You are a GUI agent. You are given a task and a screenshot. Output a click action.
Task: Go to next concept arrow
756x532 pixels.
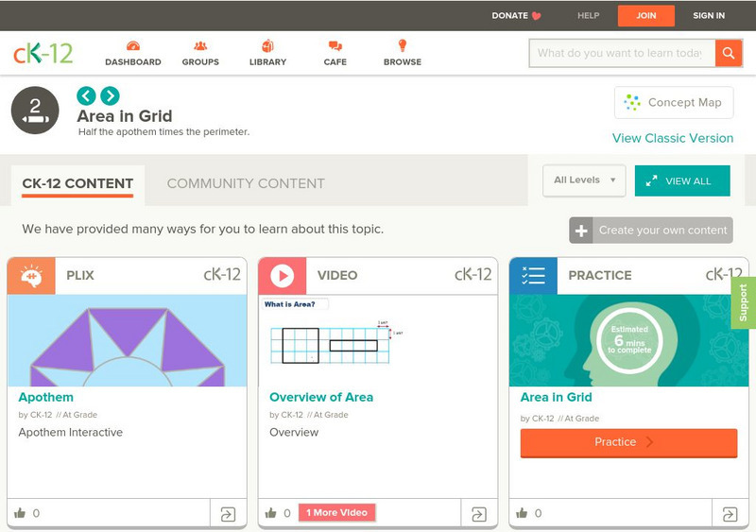(x=110, y=96)
